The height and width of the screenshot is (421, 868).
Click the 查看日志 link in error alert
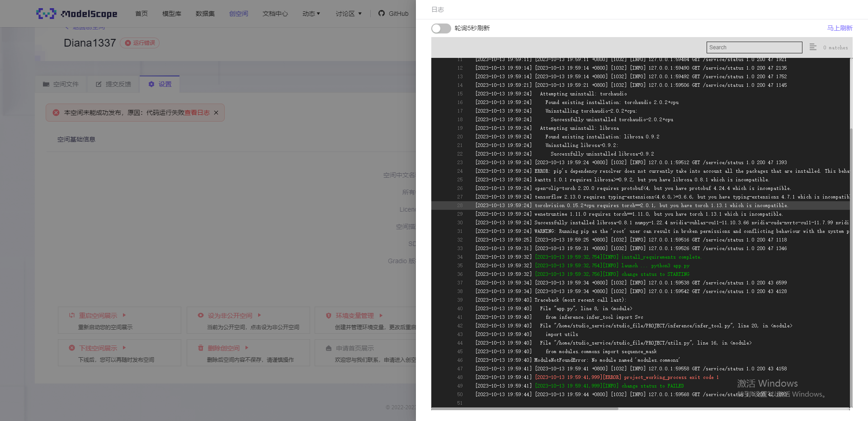(x=197, y=113)
